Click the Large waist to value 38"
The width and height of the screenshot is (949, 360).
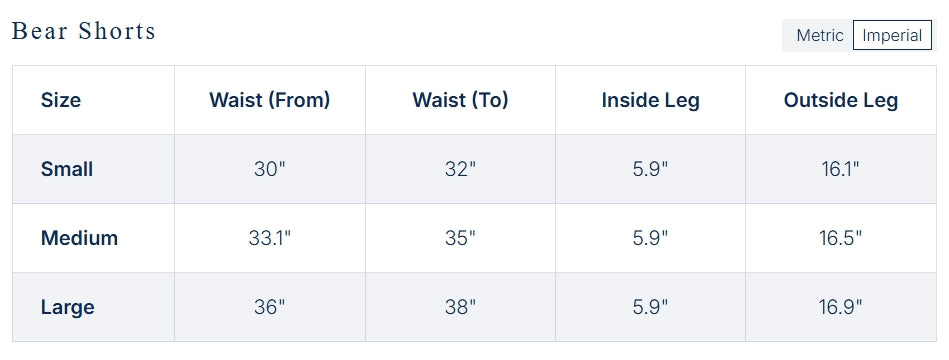(x=460, y=307)
